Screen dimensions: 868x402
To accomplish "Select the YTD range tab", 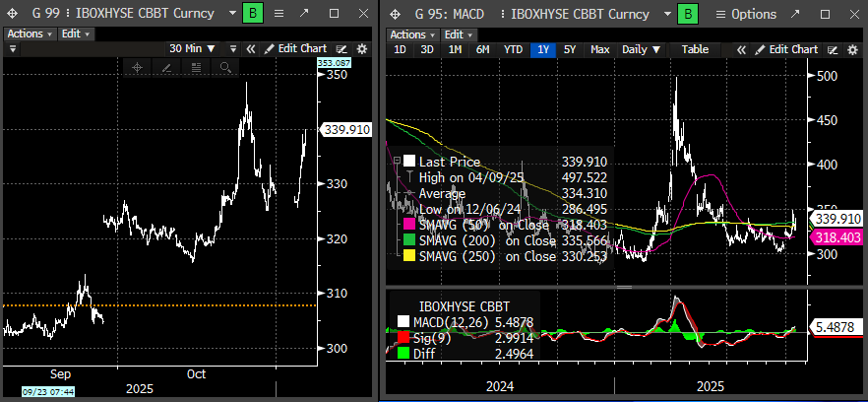I will point(513,49).
